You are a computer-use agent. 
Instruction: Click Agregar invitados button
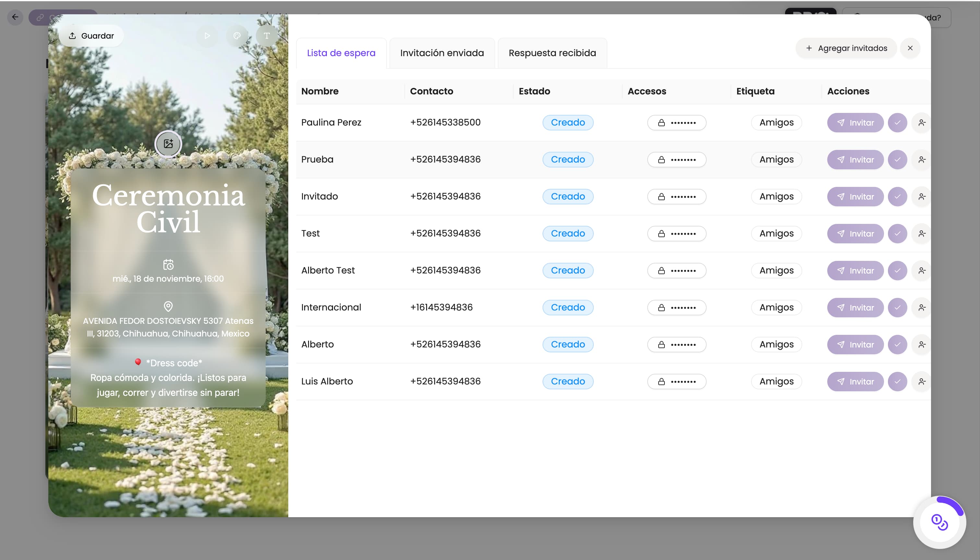coord(846,48)
